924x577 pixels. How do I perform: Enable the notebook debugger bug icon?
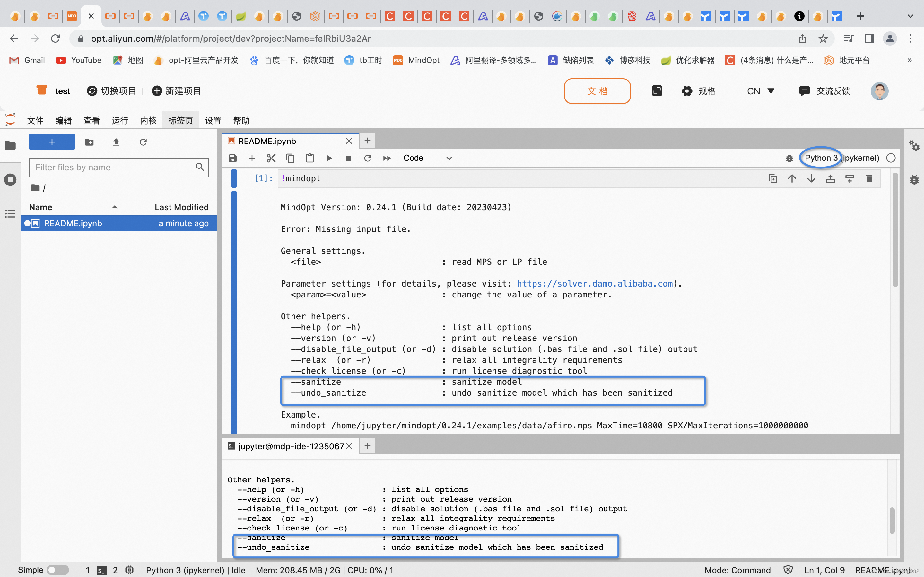coord(789,158)
